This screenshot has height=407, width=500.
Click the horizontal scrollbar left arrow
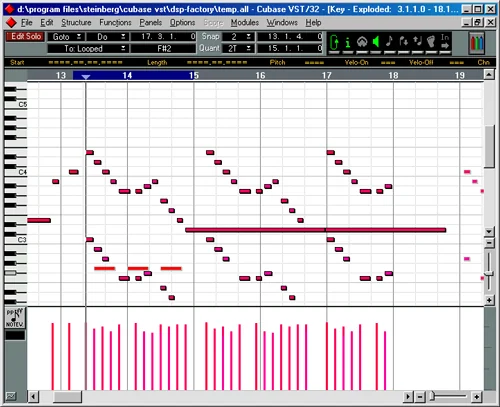click(33, 397)
